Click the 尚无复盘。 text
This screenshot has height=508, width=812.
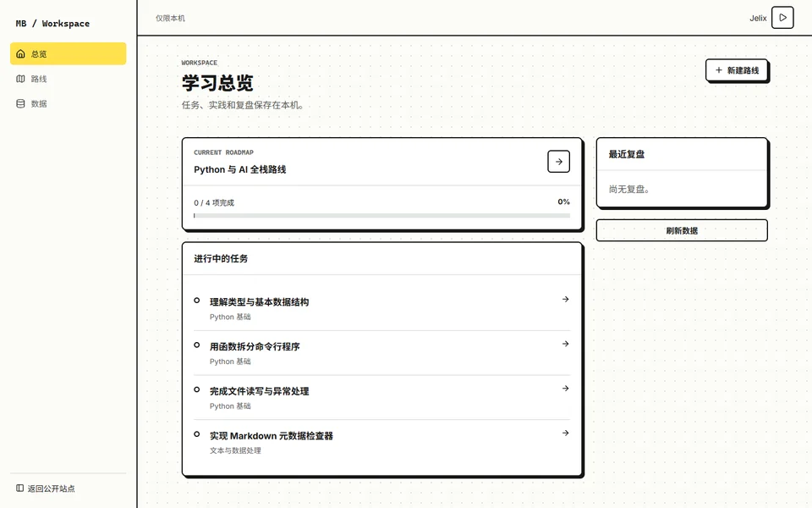629,189
